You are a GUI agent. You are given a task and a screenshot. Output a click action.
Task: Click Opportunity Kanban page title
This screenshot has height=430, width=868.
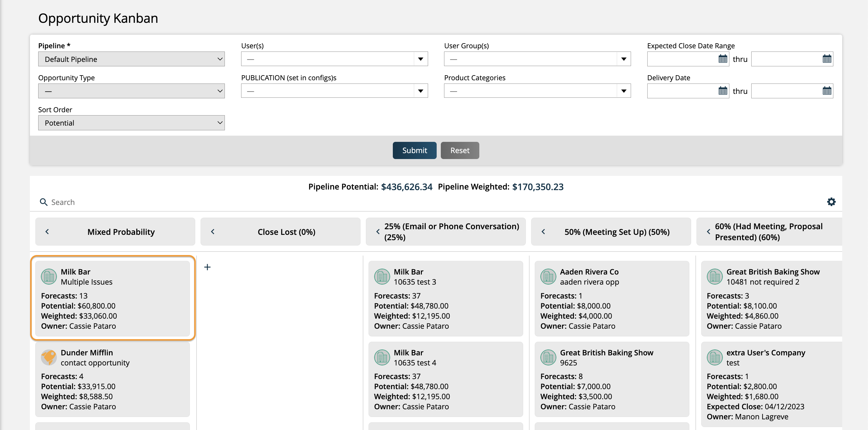98,18
